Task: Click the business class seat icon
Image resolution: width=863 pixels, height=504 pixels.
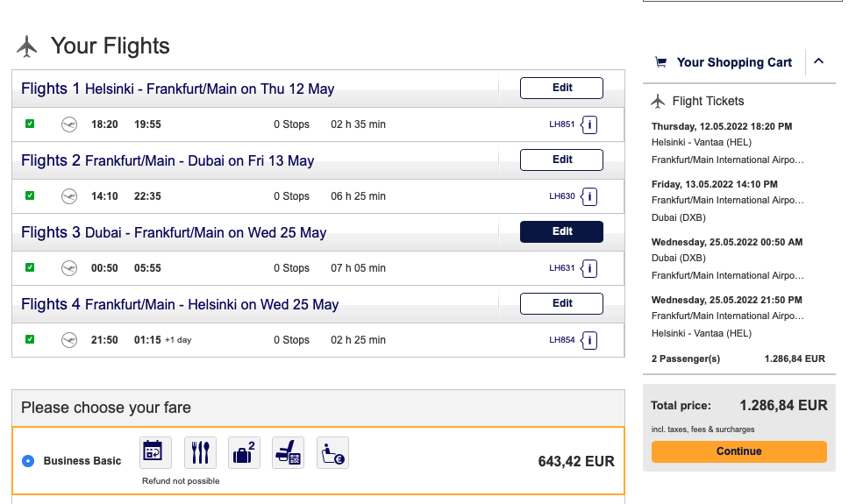Action: [288, 452]
